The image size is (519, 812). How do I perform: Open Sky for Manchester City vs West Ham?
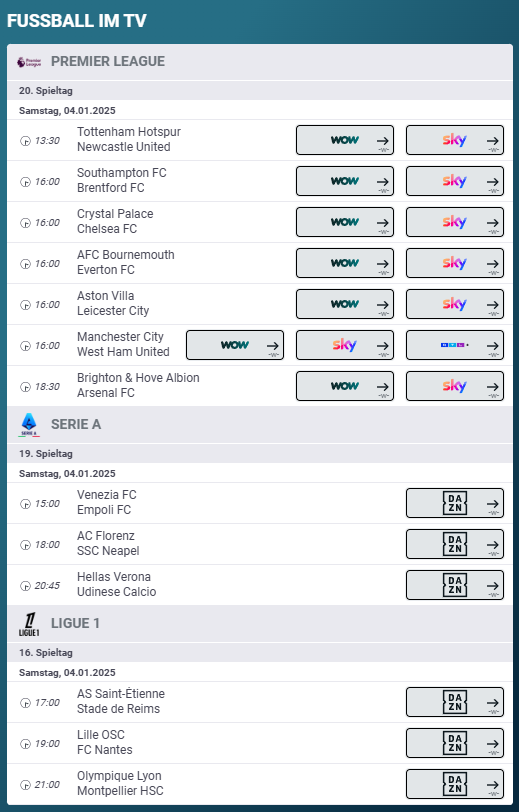tap(345, 345)
